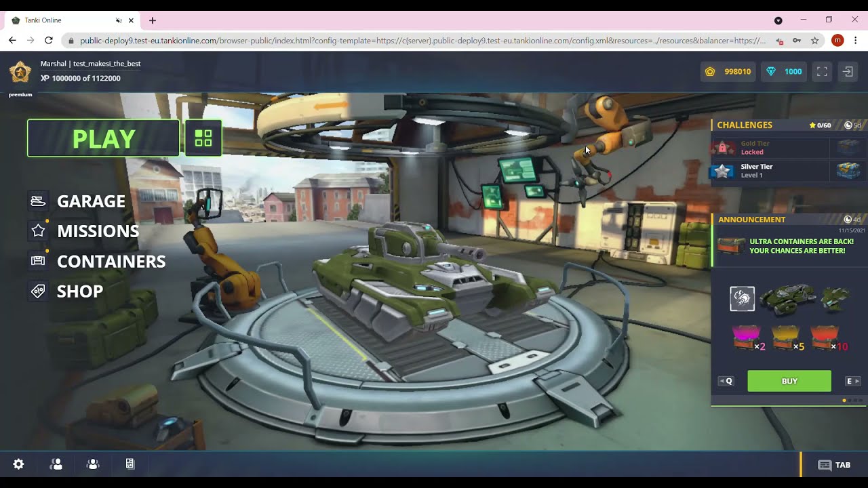868x488 pixels.
Task: Close the Tanki Online tab
Action: [x=131, y=20]
